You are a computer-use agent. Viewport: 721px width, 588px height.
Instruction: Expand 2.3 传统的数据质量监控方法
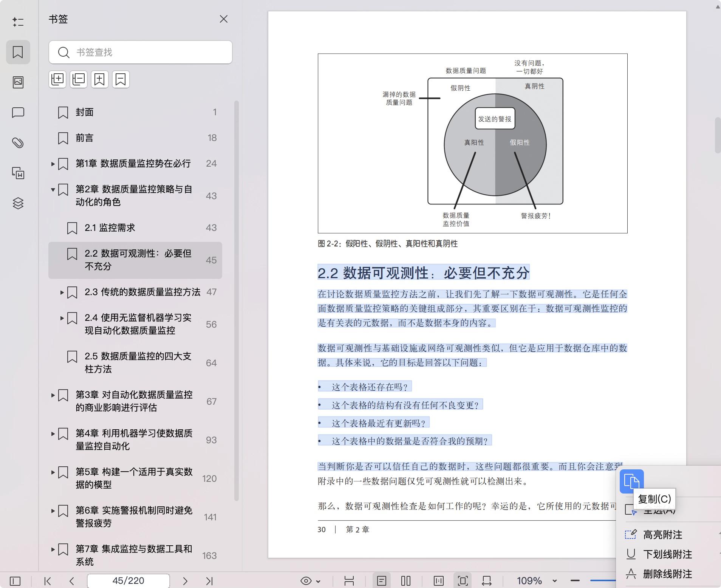tap(62, 292)
